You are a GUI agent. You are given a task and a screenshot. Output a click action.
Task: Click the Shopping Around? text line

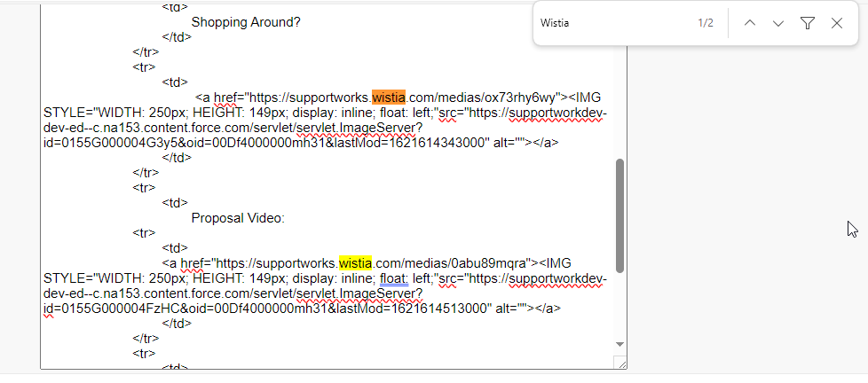[x=246, y=23]
